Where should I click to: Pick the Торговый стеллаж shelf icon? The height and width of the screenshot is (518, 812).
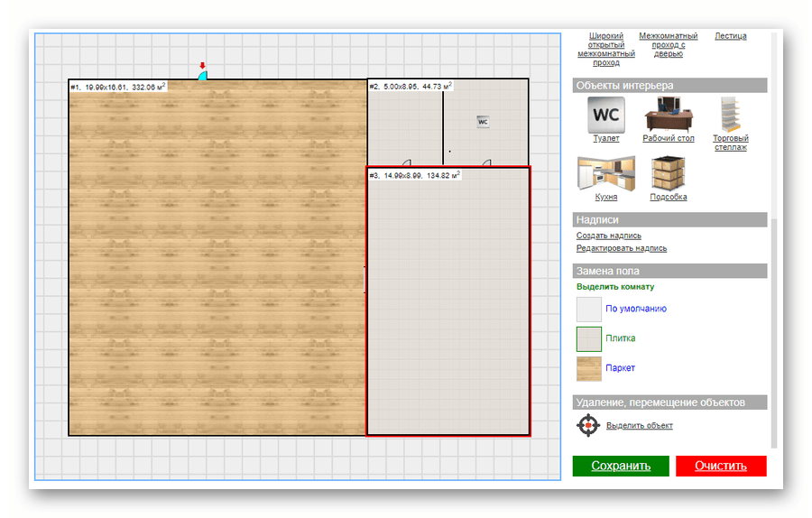[x=730, y=115]
